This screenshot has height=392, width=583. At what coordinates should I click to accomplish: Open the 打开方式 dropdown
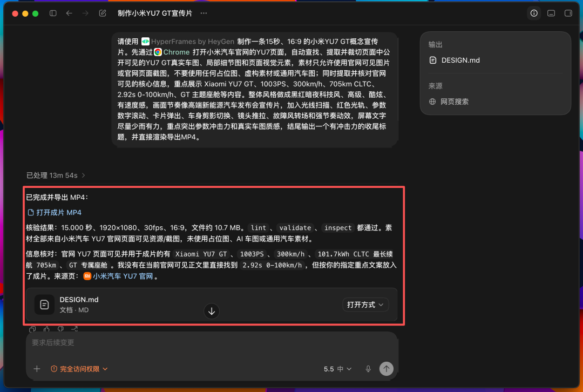(365, 305)
